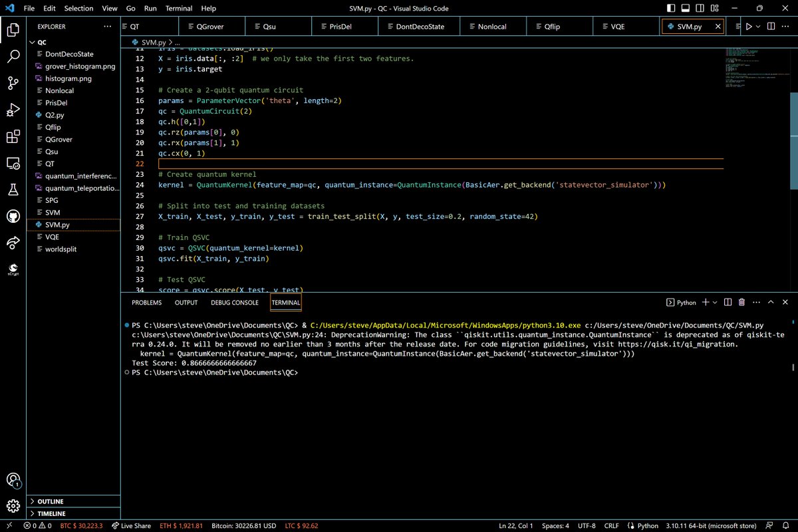Click Live Share in status bar
The width and height of the screenshot is (798, 532).
tap(131, 526)
